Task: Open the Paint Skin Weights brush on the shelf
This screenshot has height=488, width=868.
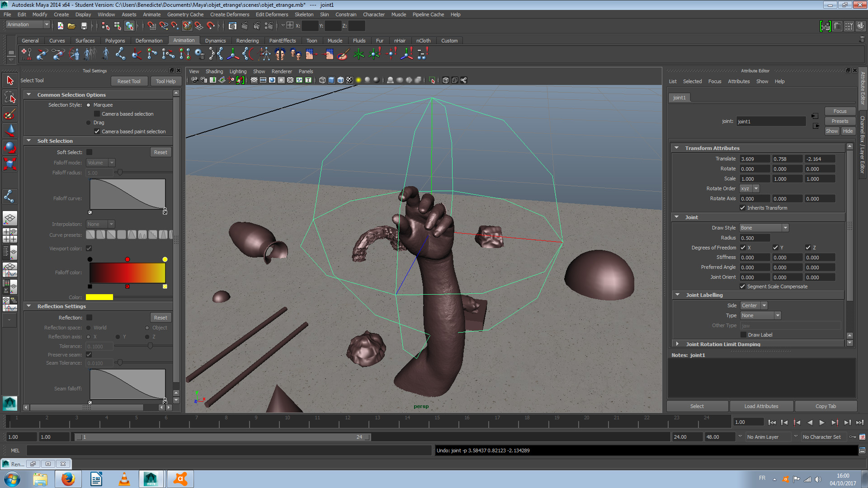Action: (342, 54)
